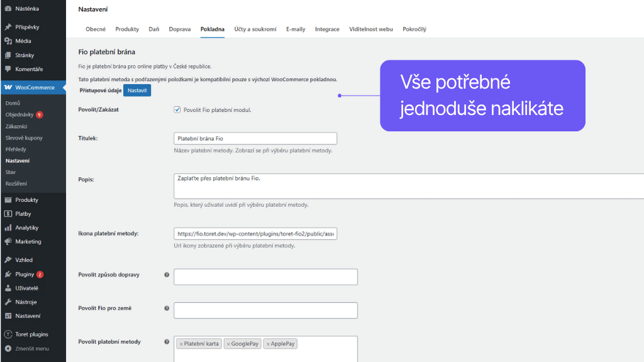Click the Titulek input field
The height and width of the screenshot is (362, 644).
(255, 138)
